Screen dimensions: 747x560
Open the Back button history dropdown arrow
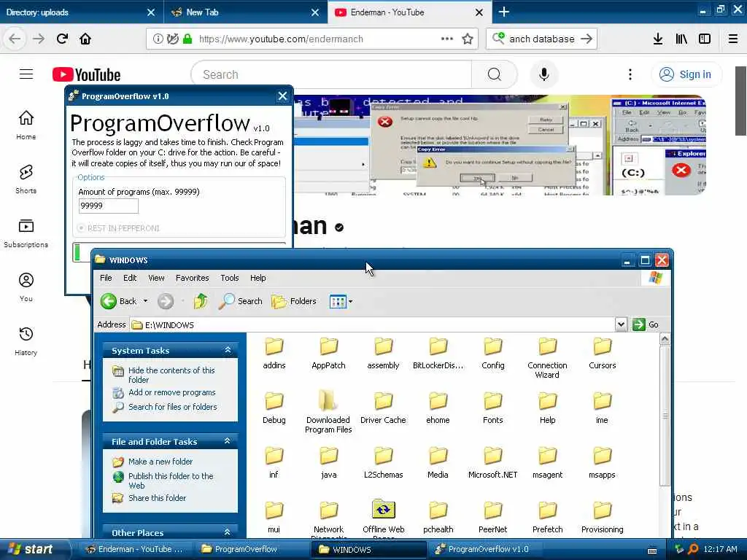tap(145, 301)
